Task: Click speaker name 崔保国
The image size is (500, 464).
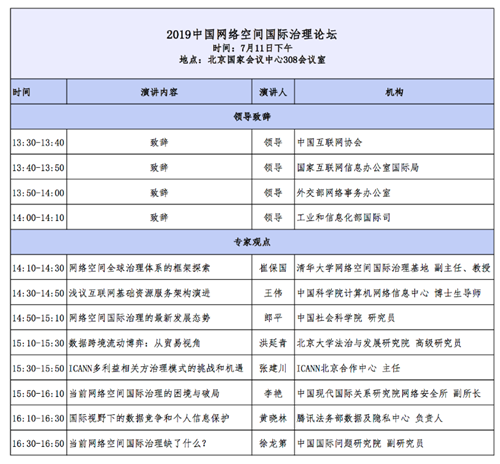Action: [273, 268]
